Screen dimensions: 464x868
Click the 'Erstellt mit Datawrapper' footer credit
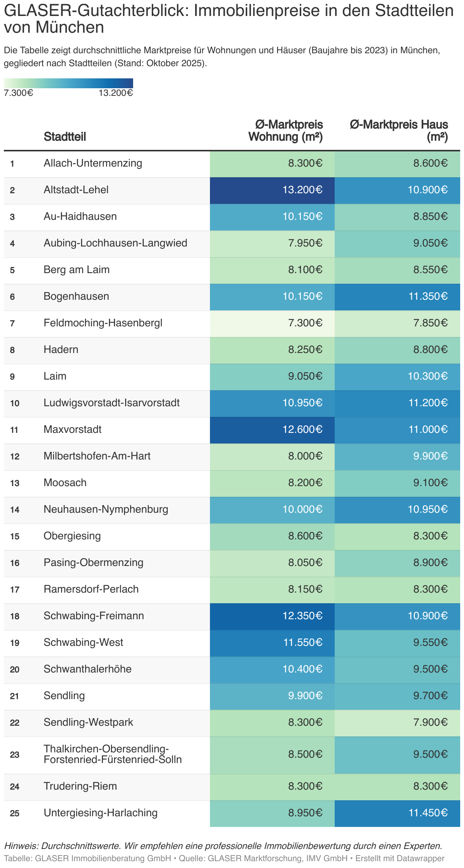coord(400,858)
